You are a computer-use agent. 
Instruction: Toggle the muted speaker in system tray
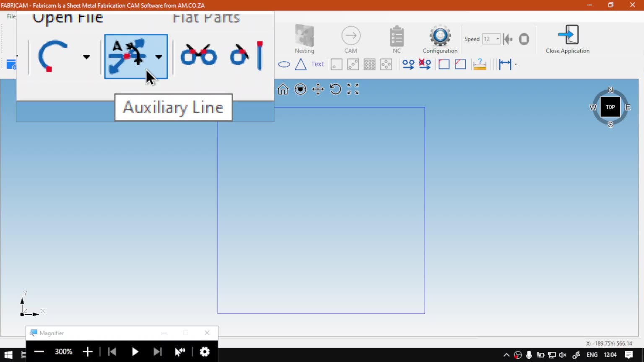[563, 355]
